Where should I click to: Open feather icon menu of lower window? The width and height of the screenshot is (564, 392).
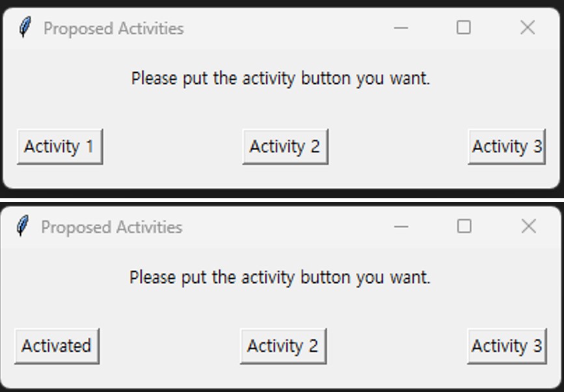point(23,227)
